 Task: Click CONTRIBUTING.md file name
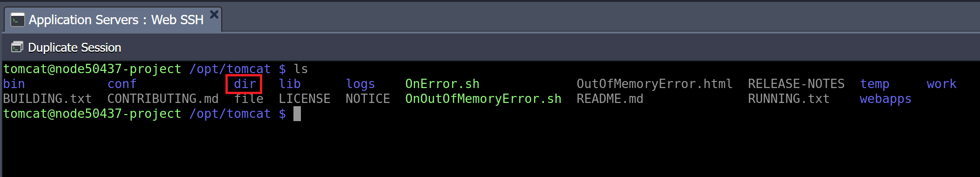click(163, 99)
